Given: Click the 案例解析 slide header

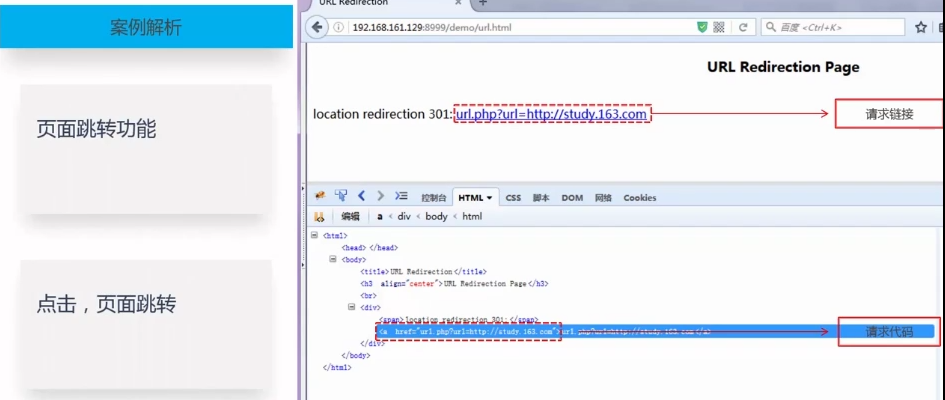Looking at the screenshot, I should point(146,27).
